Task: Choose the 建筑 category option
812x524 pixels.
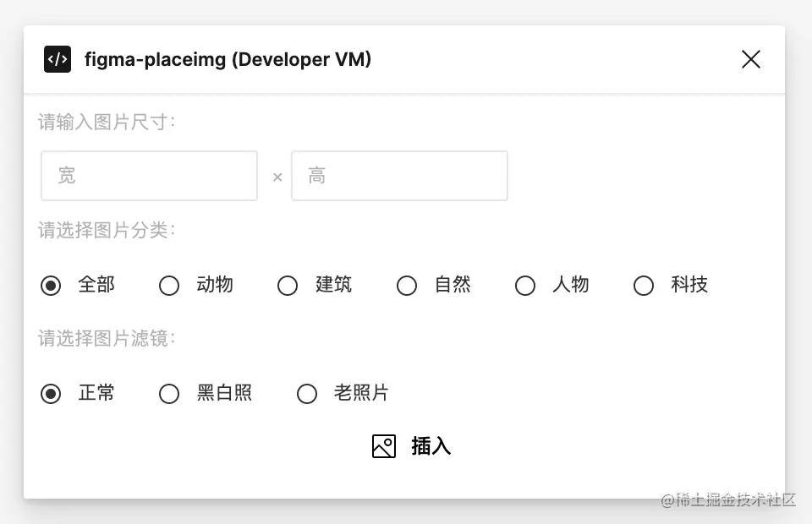Action: coord(288,286)
